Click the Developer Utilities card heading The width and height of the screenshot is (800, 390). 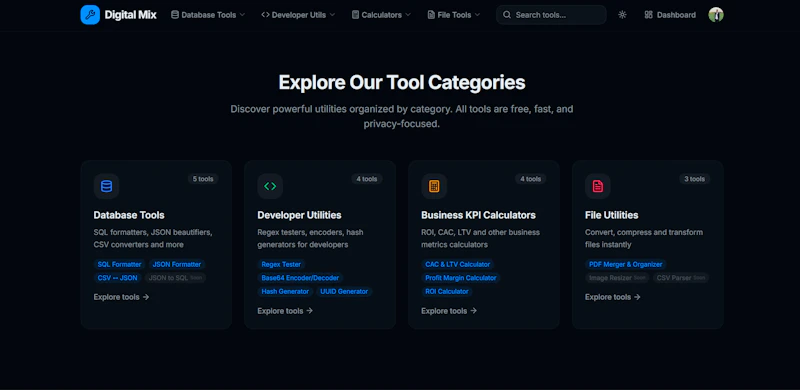[x=299, y=215]
